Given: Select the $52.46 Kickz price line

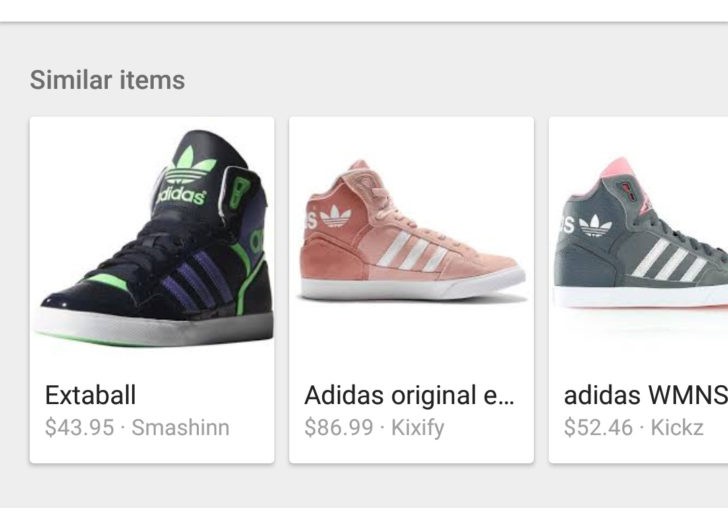Looking at the screenshot, I should [634, 427].
